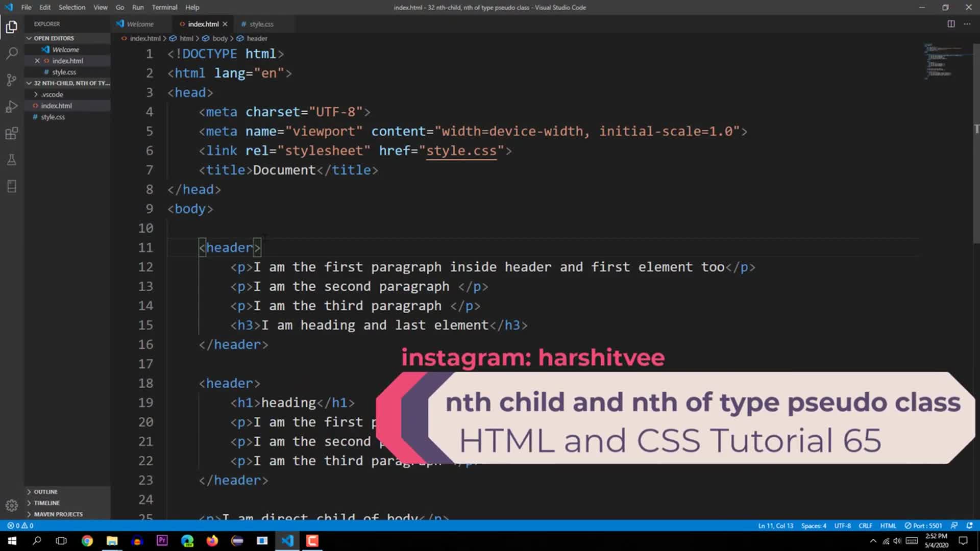Expand the Maven Projects panel
The width and height of the screenshot is (980, 551).
[58, 514]
